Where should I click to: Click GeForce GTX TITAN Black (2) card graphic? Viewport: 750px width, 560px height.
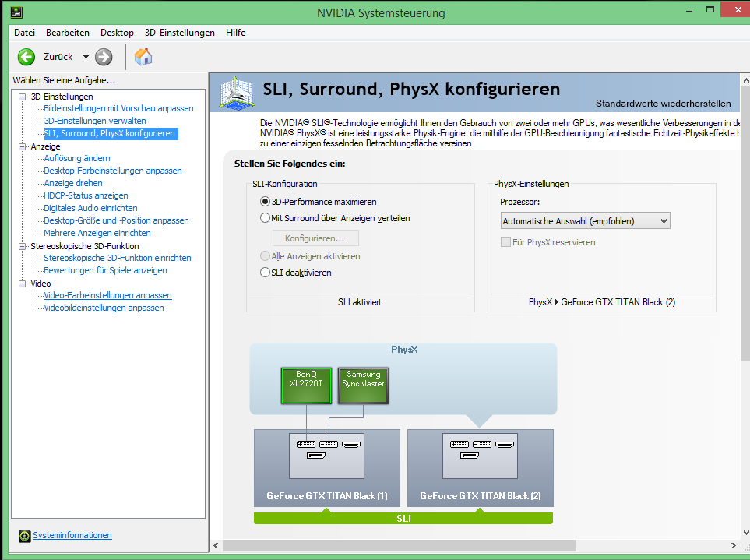click(481, 467)
